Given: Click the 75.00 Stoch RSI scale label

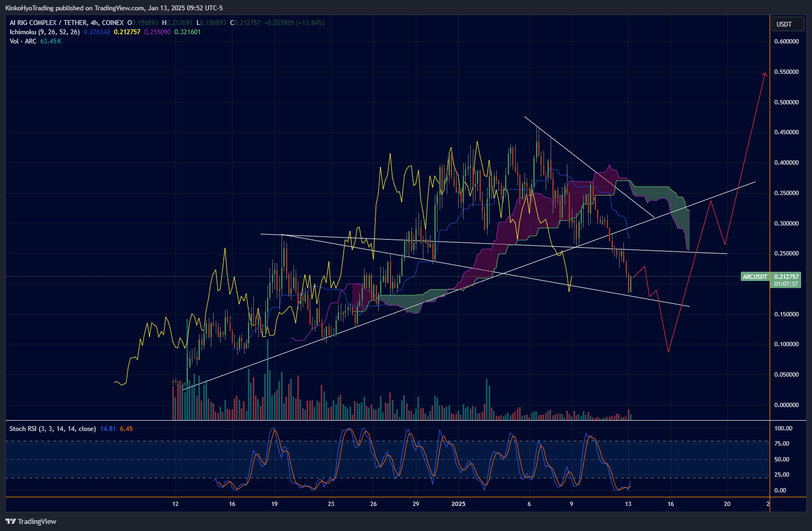Looking at the screenshot, I should coord(782,443).
